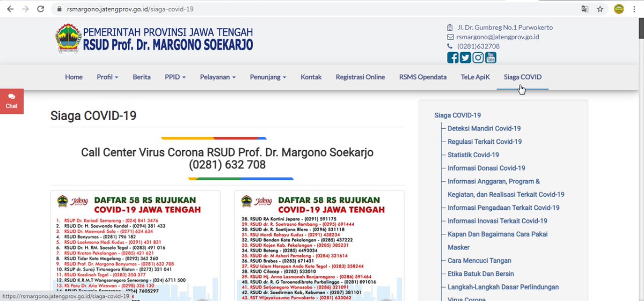Expand the Pelayanan dropdown menu
This screenshot has height=301, width=644.
(x=218, y=77)
